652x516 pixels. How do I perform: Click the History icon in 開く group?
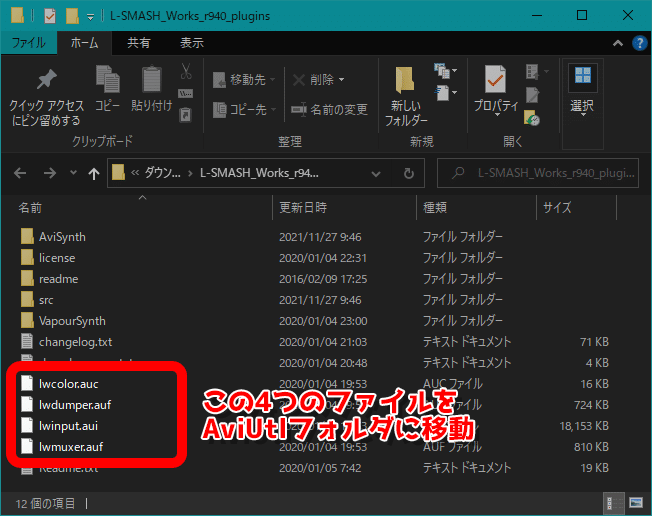(x=532, y=118)
